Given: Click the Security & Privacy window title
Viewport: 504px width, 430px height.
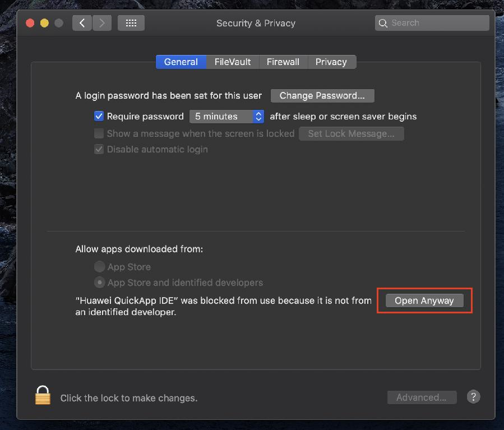Looking at the screenshot, I should (x=256, y=23).
